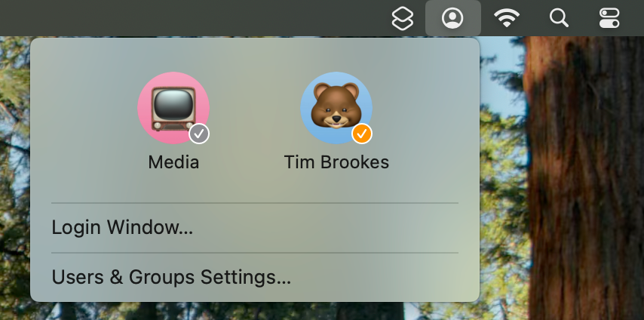Viewport: 644px width, 320px height.
Task: Click the retro TV emoji avatar
Action: (x=173, y=107)
